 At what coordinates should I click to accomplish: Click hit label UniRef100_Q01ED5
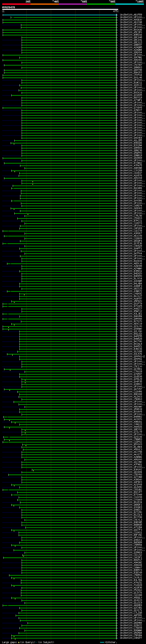(131, 95)
